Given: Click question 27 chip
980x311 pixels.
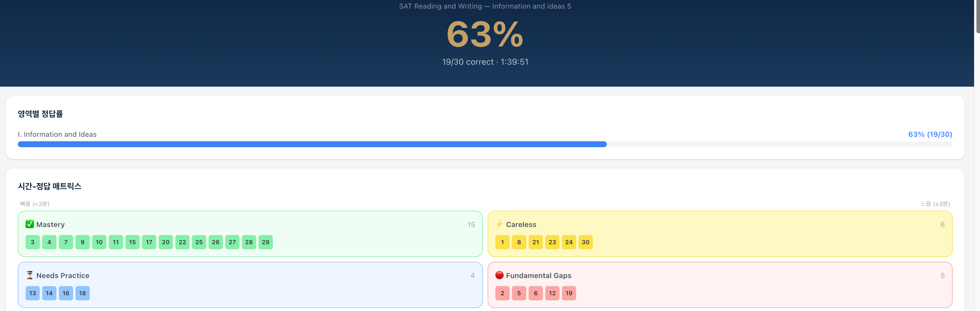Looking at the screenshot, I should 232,242.
